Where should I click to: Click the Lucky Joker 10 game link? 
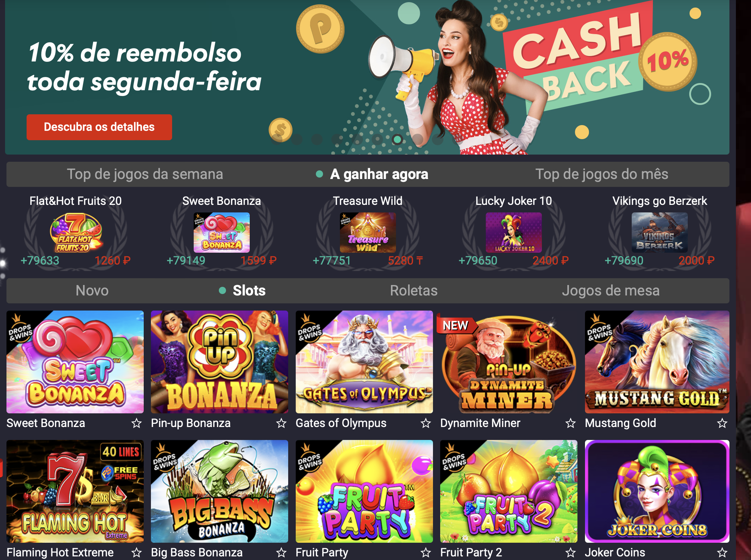[x=514, y=201]
